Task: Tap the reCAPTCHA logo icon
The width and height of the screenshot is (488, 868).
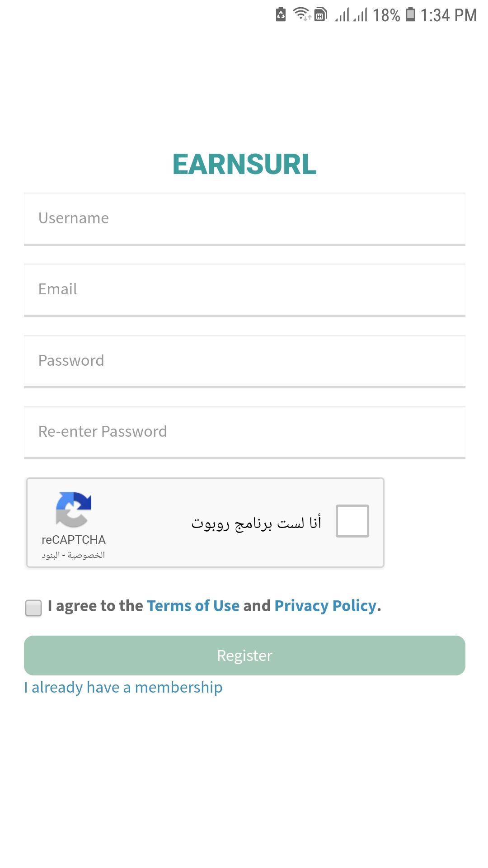Action: [74, 509]
